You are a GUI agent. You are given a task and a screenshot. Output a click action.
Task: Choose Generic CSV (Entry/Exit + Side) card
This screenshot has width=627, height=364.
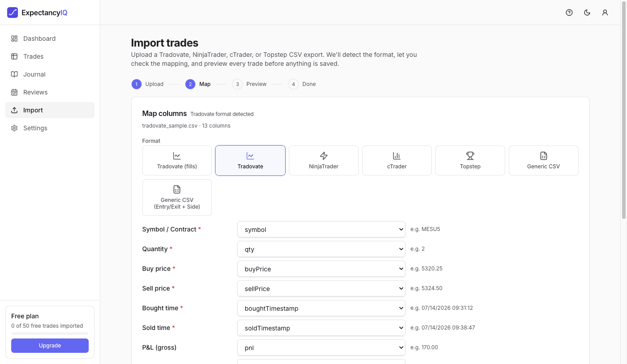[177, 197]
